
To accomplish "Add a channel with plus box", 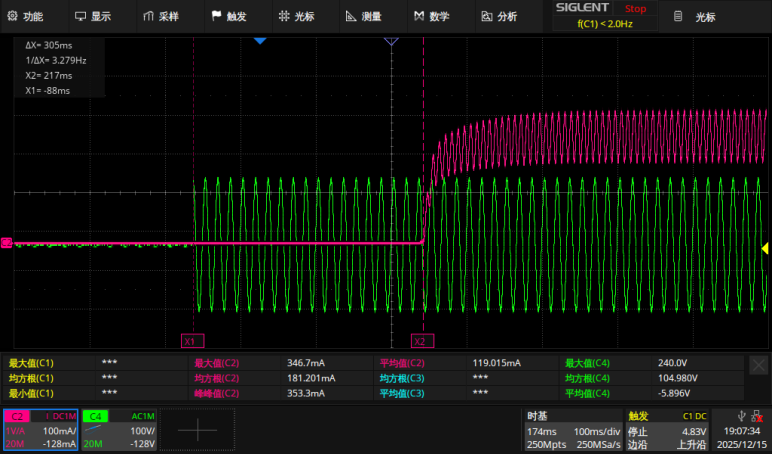I will pos(197,429).
